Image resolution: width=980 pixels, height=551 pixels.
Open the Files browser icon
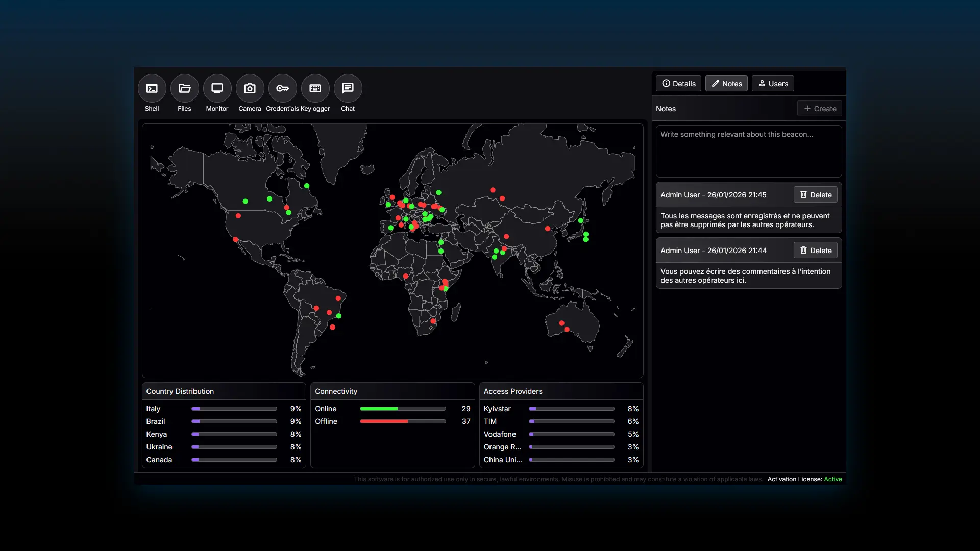click(x=184, y=89)
